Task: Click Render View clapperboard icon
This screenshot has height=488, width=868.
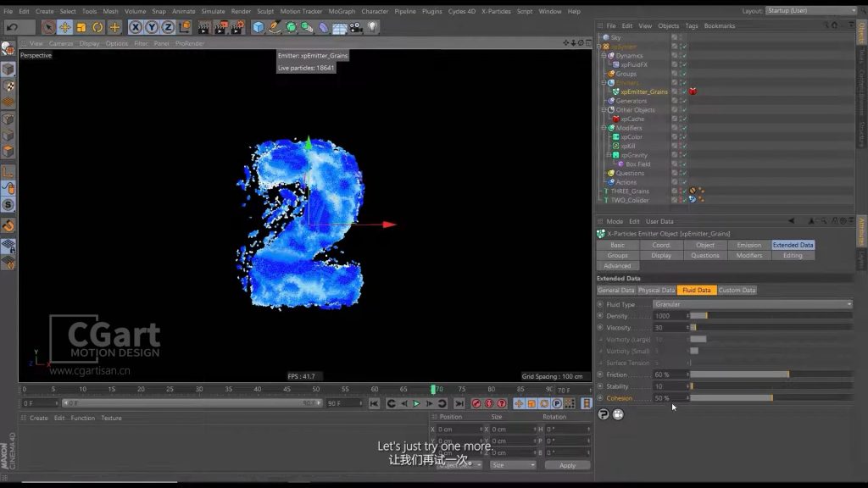Action: 203,26
